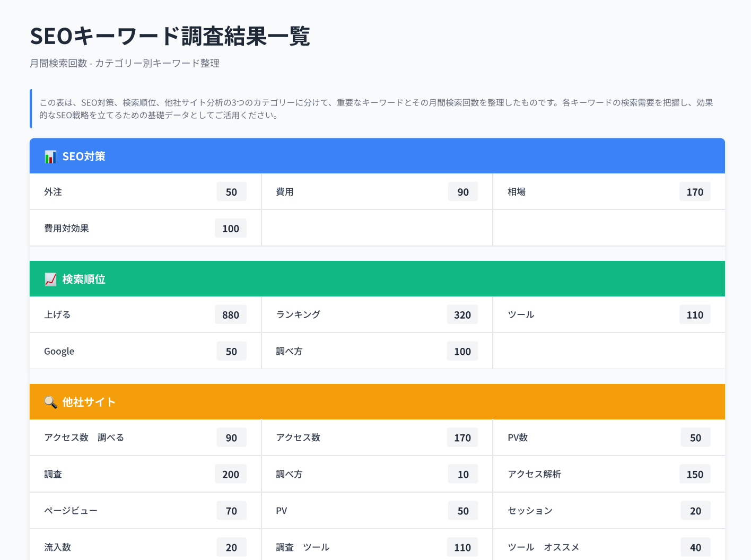Viewport: 751px width, 560px height.
Task: Click the page title SEOキーワード調査結果一覧
Action: pyautogui.click(x=170, y=36)
